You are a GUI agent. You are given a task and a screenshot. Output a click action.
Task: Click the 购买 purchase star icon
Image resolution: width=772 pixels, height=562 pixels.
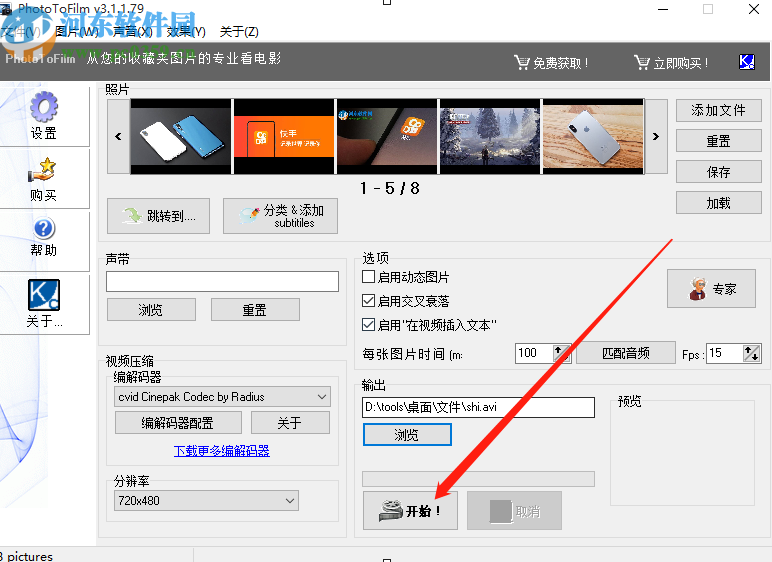[x=43, y=170]
